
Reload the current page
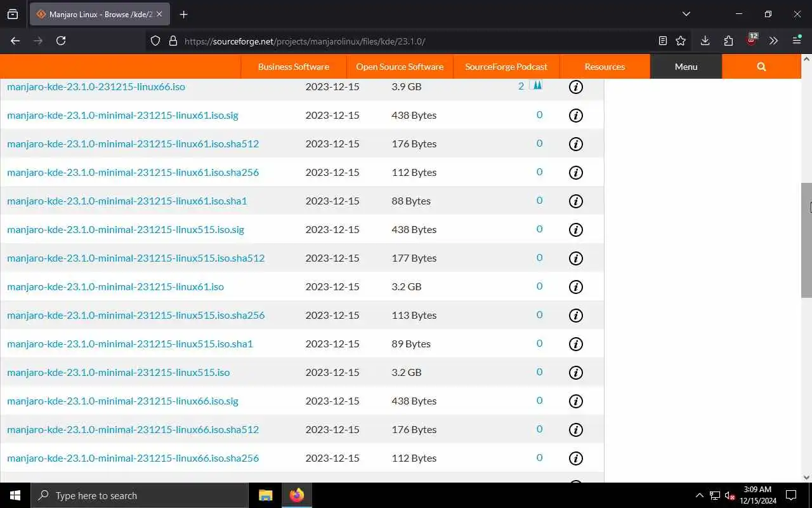tap(61, 41)
